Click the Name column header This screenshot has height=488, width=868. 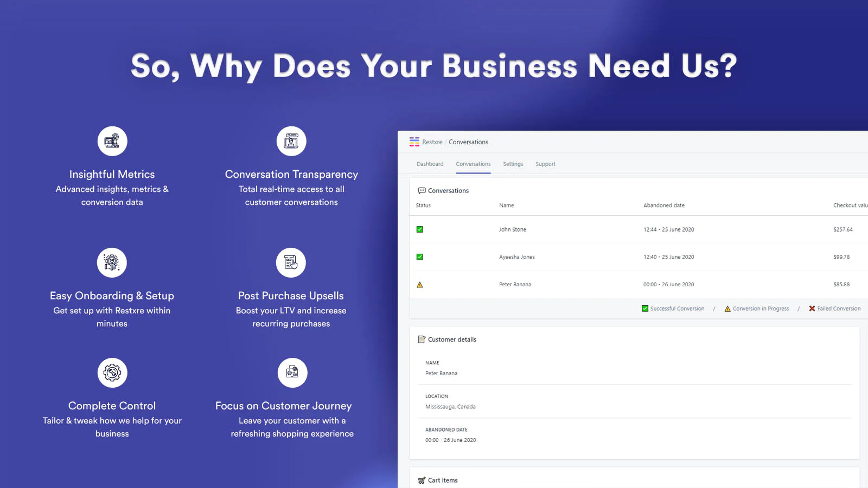(x=506, y=206)
